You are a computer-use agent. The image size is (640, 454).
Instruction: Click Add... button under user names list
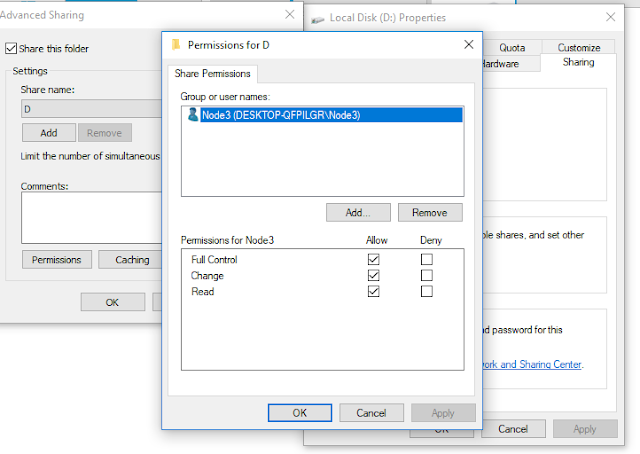[x=358, y=213]
